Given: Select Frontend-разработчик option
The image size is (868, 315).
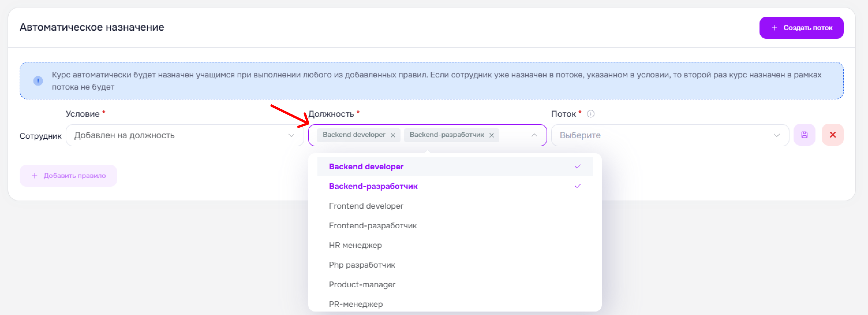Looking at the screenshot, I should [x=454, y=225].
